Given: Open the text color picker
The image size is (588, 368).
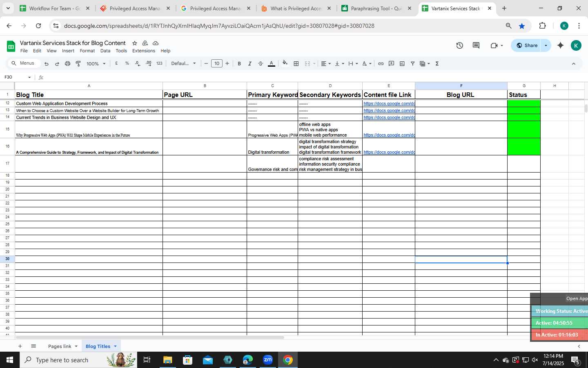Looking at the screenshot, I should pyautogui.click(x=271, y=64).
